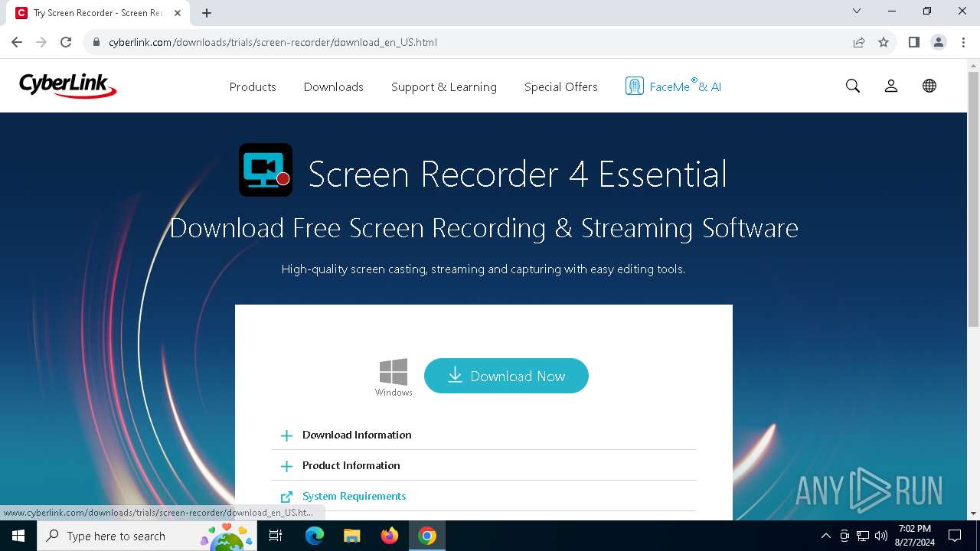This screenshot has width=980, height=551.
Task: Open File Explorer from the taskbar
Action: 351,536
